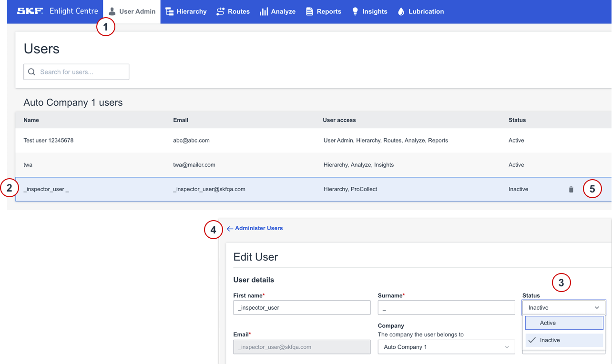The width and height of the screenshot is (612, 364).
Task: Focus the Search for users field
Action: pos(76,72)
